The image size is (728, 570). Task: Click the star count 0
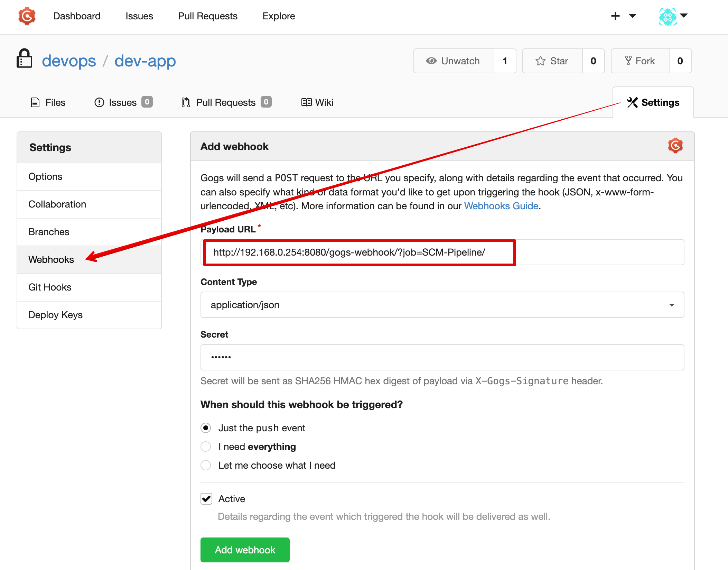click(x=594, y=61)
